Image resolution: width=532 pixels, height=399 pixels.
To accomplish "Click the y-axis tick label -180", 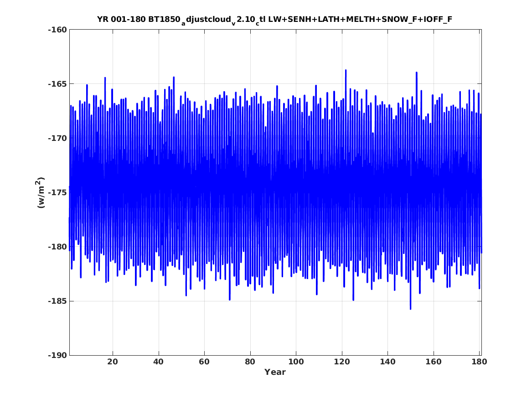I will [x=57, y=247].
